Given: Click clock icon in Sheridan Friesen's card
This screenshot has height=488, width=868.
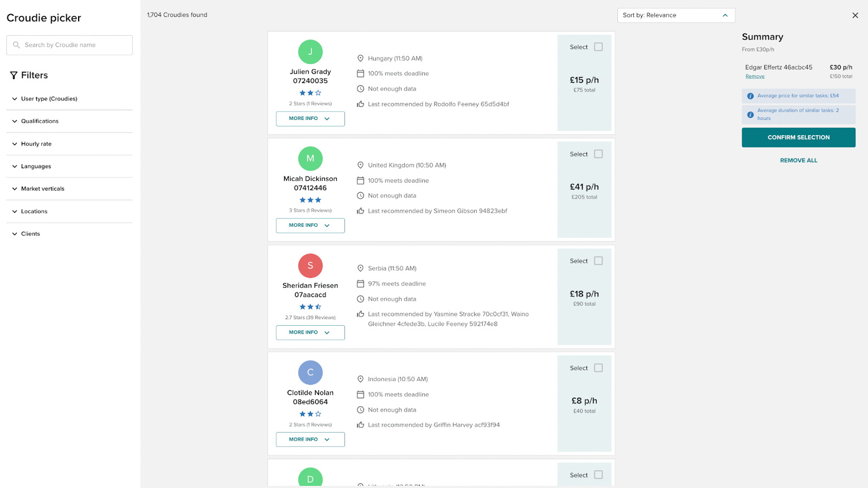Looking at the screenshot, I should point(360,299).
